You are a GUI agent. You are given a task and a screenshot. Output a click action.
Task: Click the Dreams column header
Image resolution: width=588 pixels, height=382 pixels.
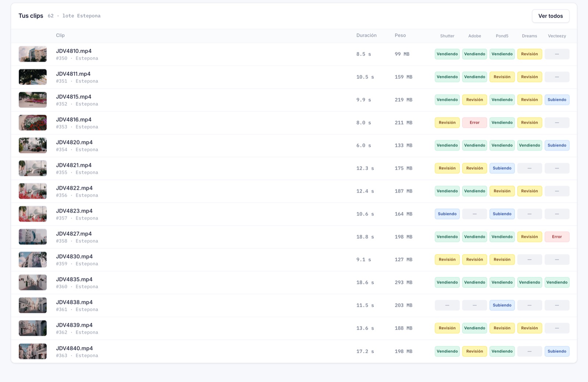click(530, 36)
